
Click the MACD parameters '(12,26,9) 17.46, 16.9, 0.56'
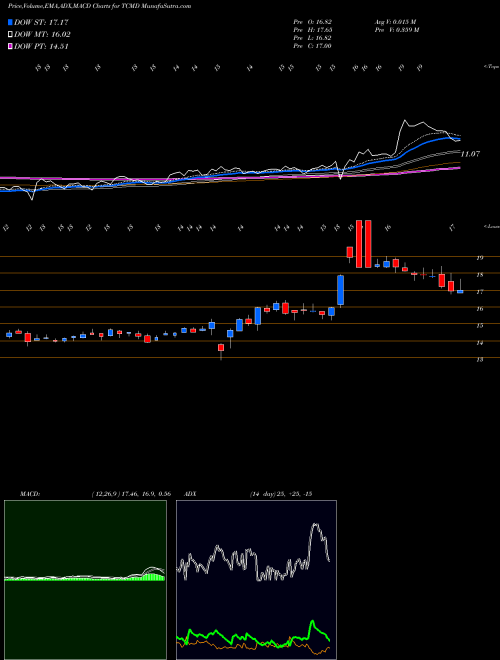tap(131, 494)
